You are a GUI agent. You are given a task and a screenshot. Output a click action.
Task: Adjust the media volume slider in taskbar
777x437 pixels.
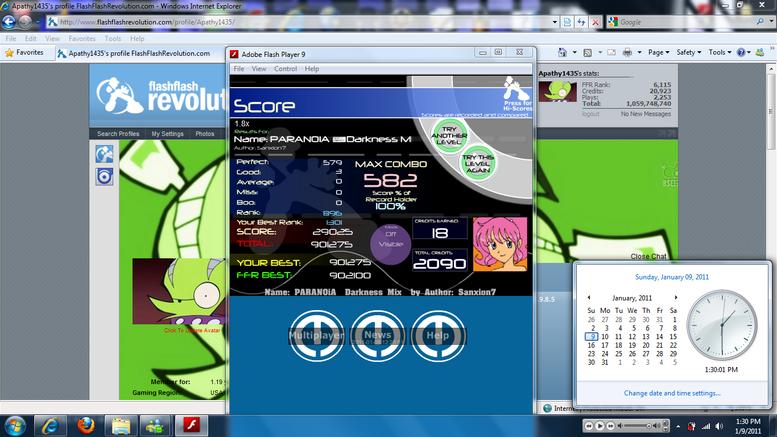pyautogui.click(x=637, y=426)
